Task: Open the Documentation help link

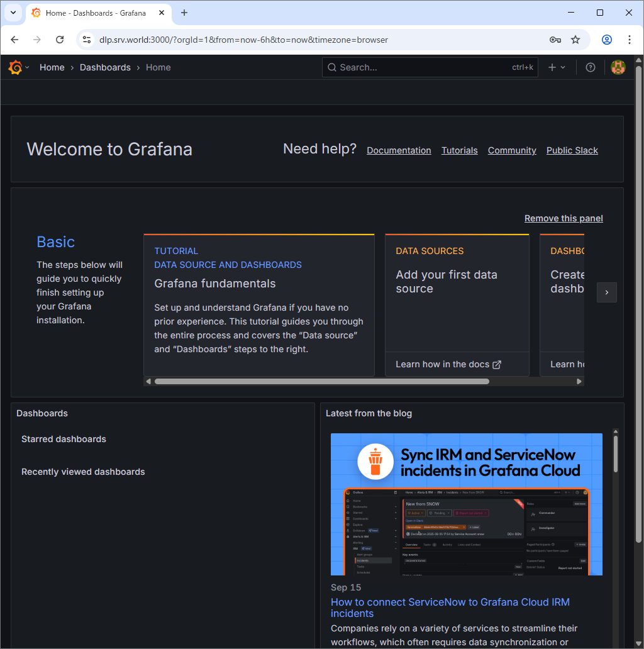Action: pos(399,150)
